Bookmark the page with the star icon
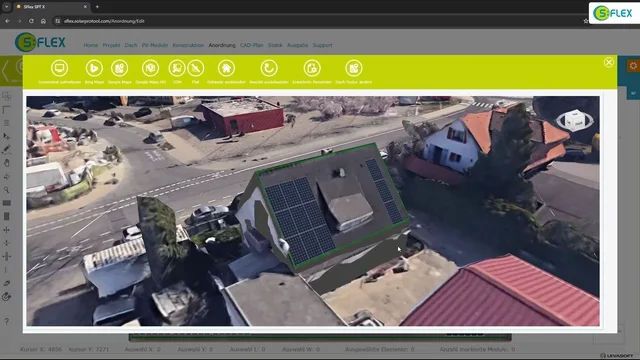Viewport: 640px width, 360px height. click(585, 21)
